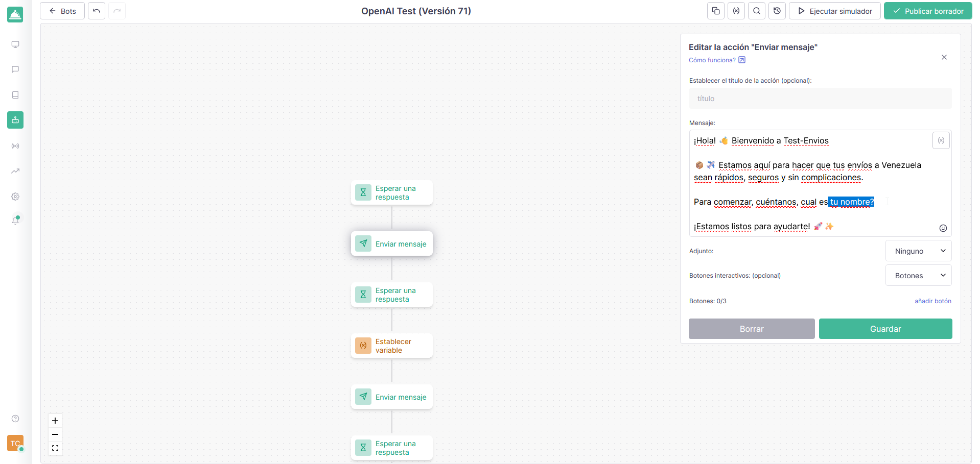This screenshot has width=980, height=464.
Task: Click the título input field
Action: [820, 98]
